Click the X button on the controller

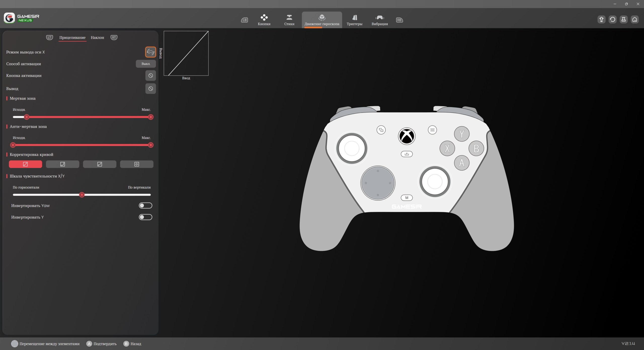click(x=447, y=148)
